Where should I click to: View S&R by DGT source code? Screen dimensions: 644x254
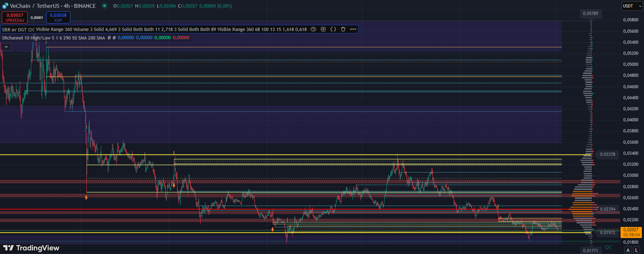click(x=333, y=30)
